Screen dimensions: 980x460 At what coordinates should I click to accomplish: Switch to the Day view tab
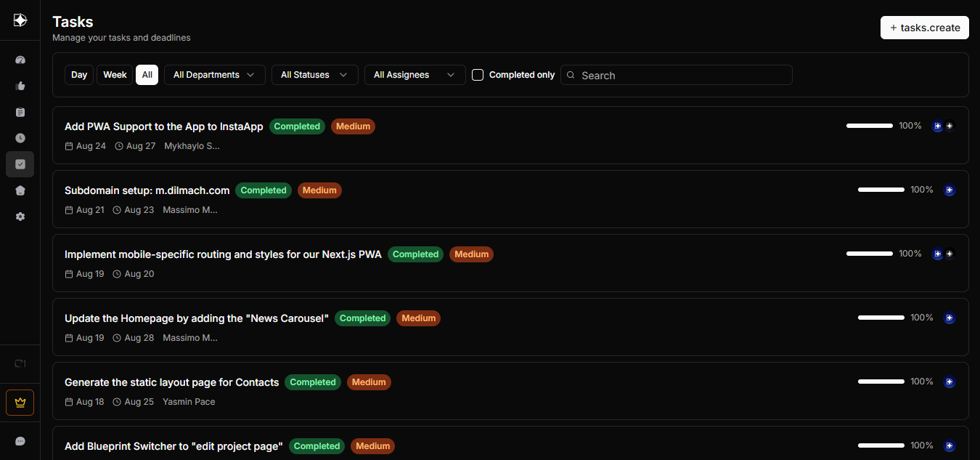(x=79, y=75)
